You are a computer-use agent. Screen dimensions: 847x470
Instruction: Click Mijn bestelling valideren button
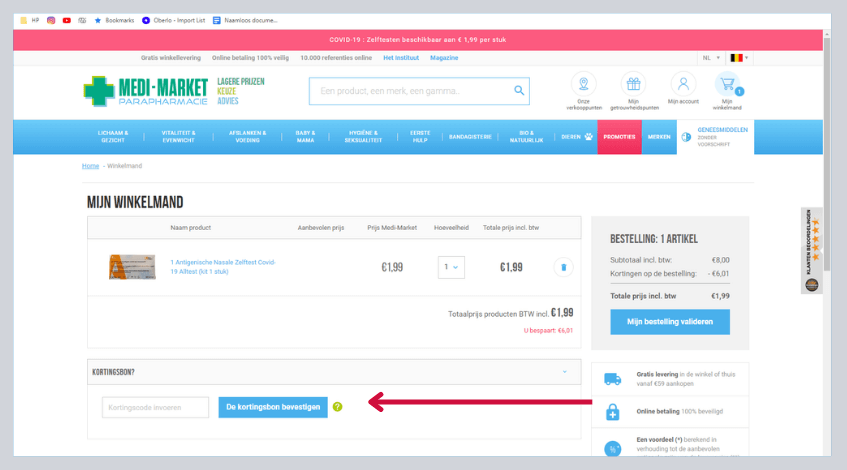[x=670, y=322]
